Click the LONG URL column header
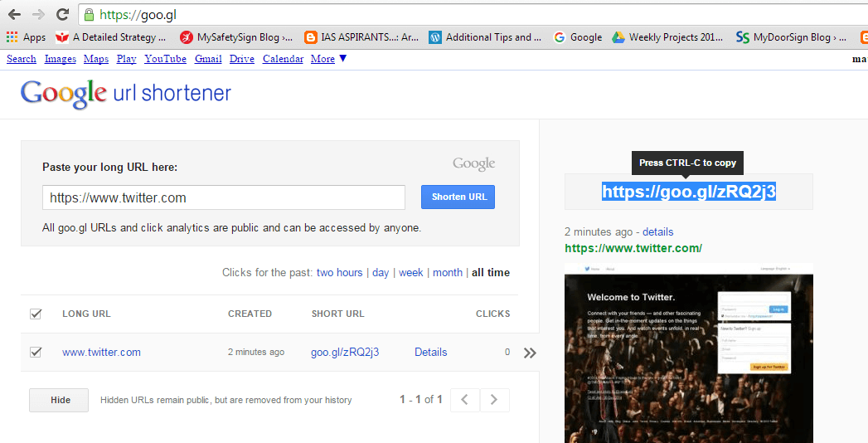This screenshot has width=868, height=443. 86,314
